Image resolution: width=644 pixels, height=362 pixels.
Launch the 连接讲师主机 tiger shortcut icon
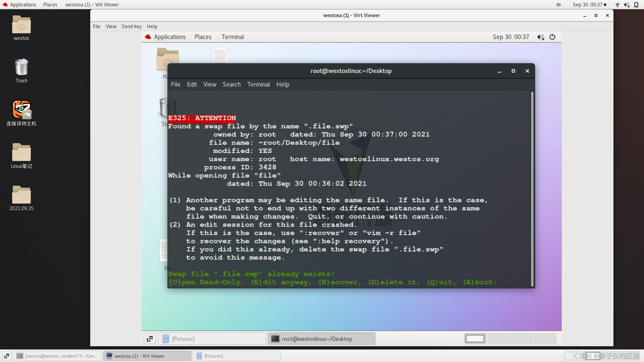pyautogui.click(x=21, y=110)
